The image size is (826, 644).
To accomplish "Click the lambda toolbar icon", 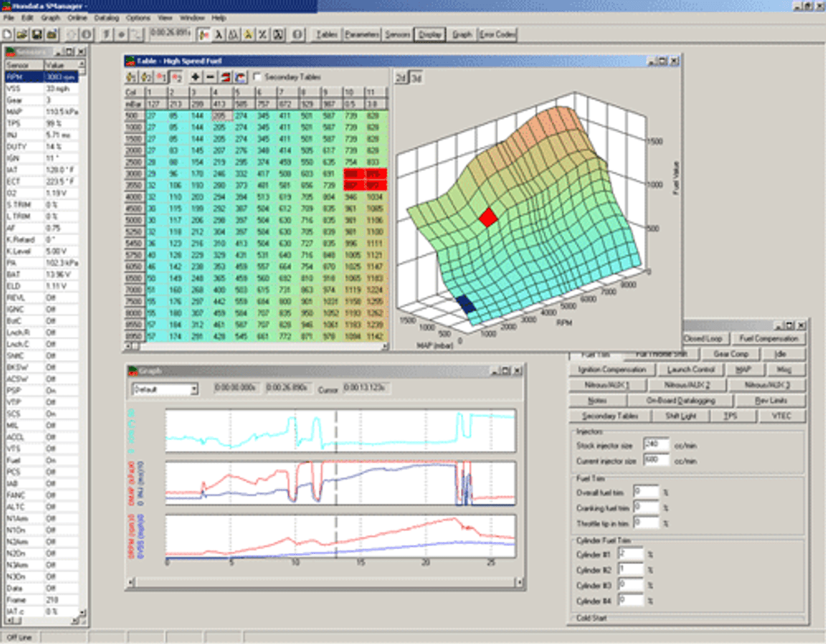I will coord(219,34).
